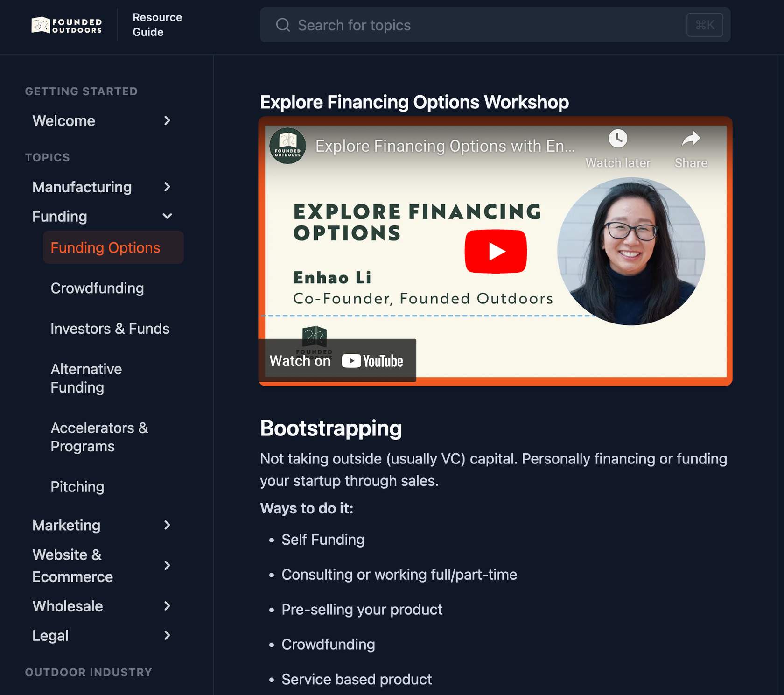Click the 'Self Funding' list item
Screen dimensions: 784x695
[x=323, y=540]
